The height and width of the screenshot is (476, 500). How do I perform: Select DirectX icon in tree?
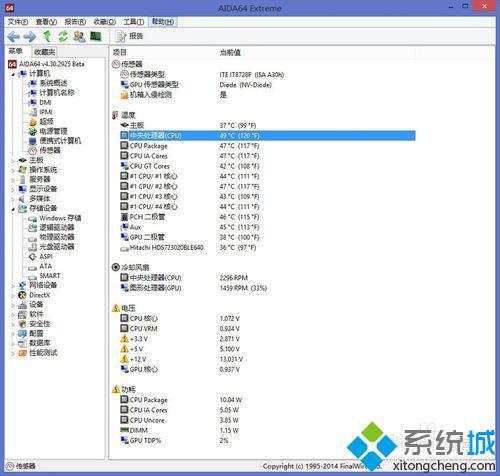click(x=22, y=295)
